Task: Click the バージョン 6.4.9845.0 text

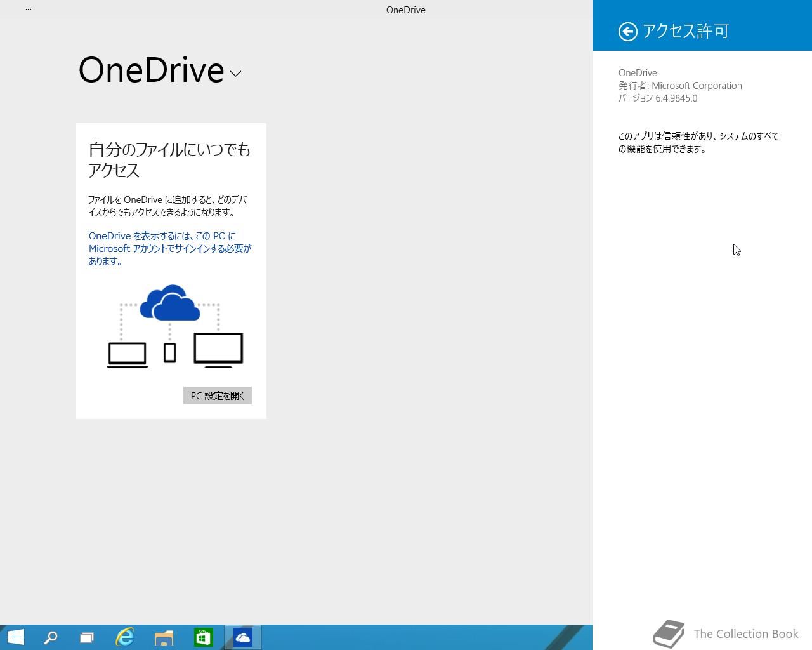Action: click(658, 98)
